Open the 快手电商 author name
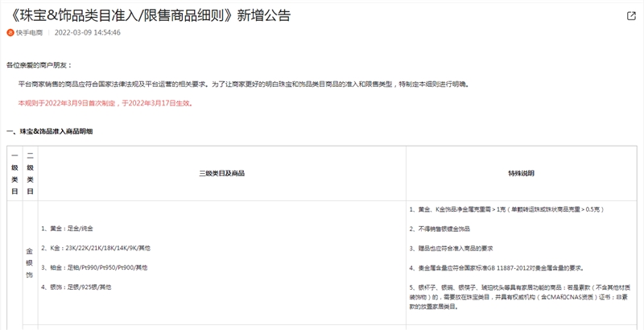 tap(31, 33)
